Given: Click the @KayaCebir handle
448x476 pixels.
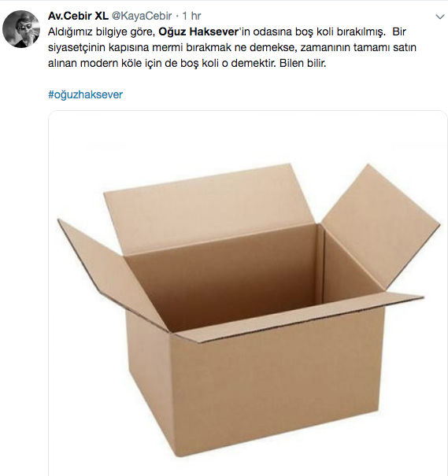Looking at the screenshot, I should click(x=142, y=16).
